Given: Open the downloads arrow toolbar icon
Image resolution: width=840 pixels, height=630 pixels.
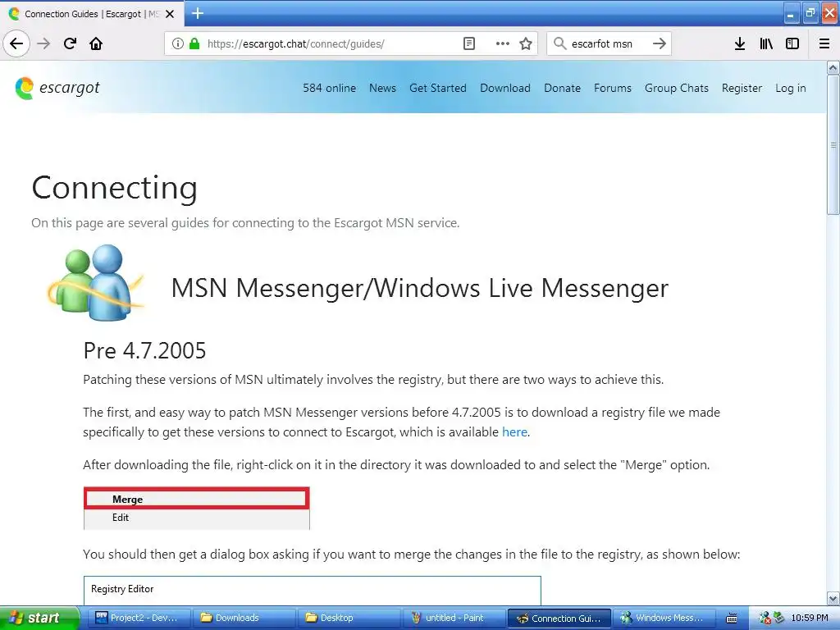Looking at the screenshot, I should 740,43.
